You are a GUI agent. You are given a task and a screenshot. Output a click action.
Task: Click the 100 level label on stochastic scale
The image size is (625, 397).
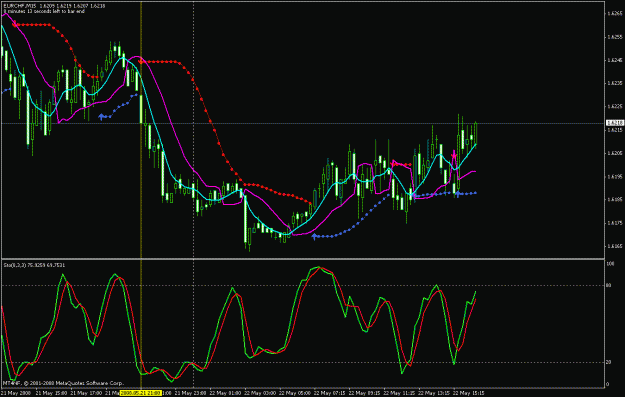click(x=610, y=264)
